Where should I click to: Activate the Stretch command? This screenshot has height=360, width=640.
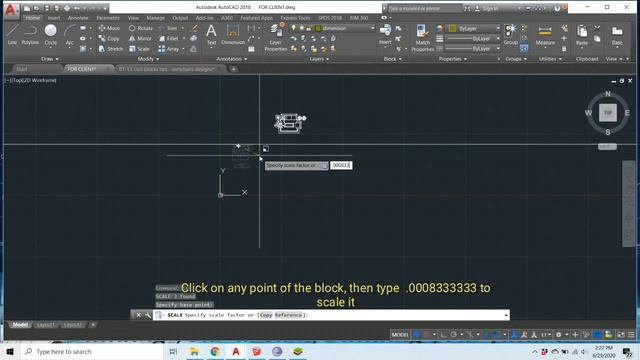111,49
